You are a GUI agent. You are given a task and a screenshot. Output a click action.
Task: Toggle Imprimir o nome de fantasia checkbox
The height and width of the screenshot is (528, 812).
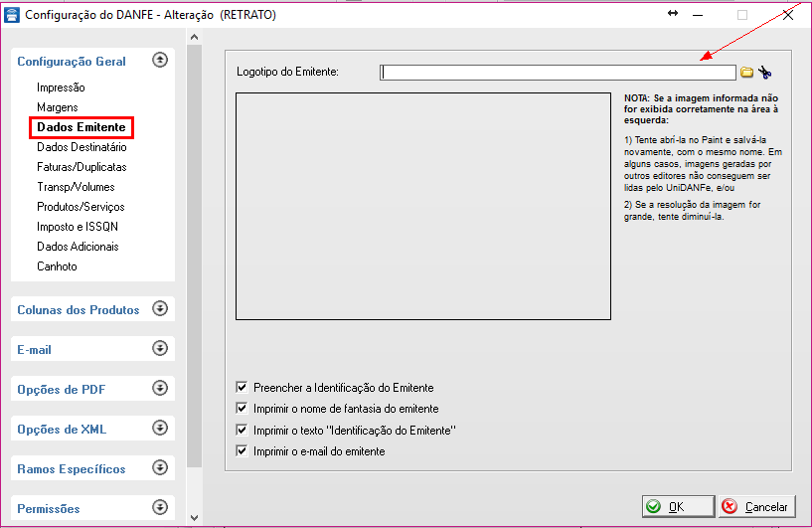(x=242, y=409)
